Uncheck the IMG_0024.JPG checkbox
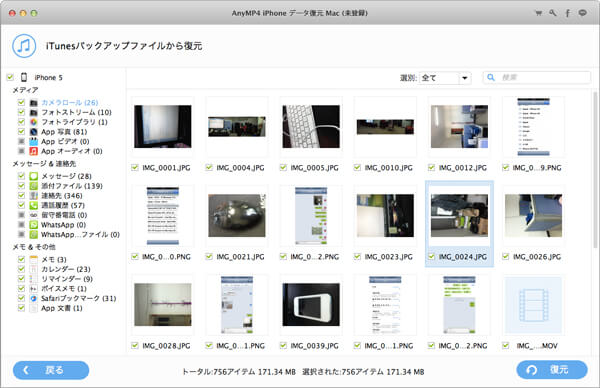 tap(431, 257)
